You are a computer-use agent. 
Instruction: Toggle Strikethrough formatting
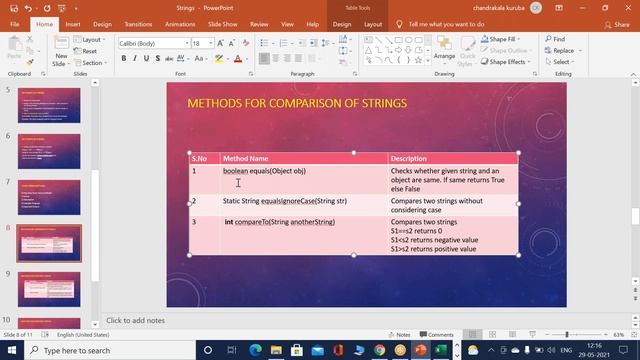pyautogui.click(x=169, y=58)
